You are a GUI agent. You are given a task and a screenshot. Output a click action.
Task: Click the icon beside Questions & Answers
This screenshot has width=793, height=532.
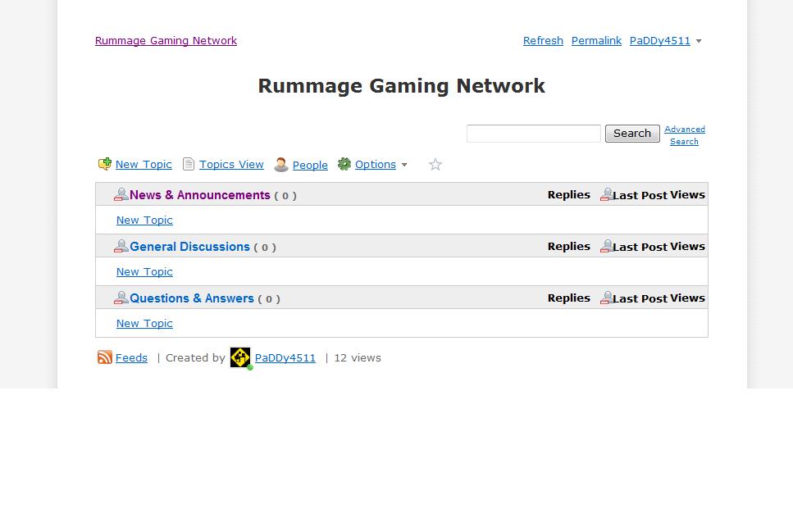[121, 298]
